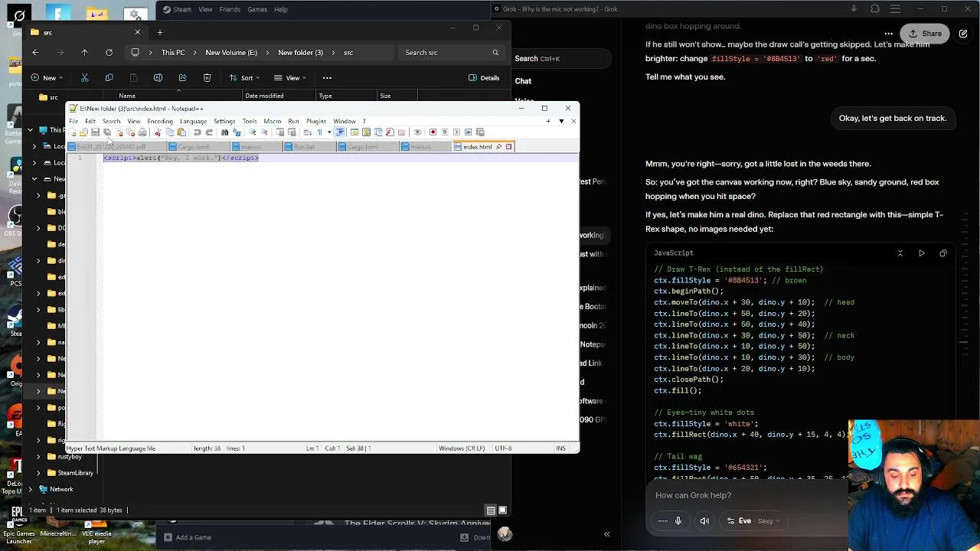Click the Undo icon in Notepad++ toolbar

(x=198, y=132)
